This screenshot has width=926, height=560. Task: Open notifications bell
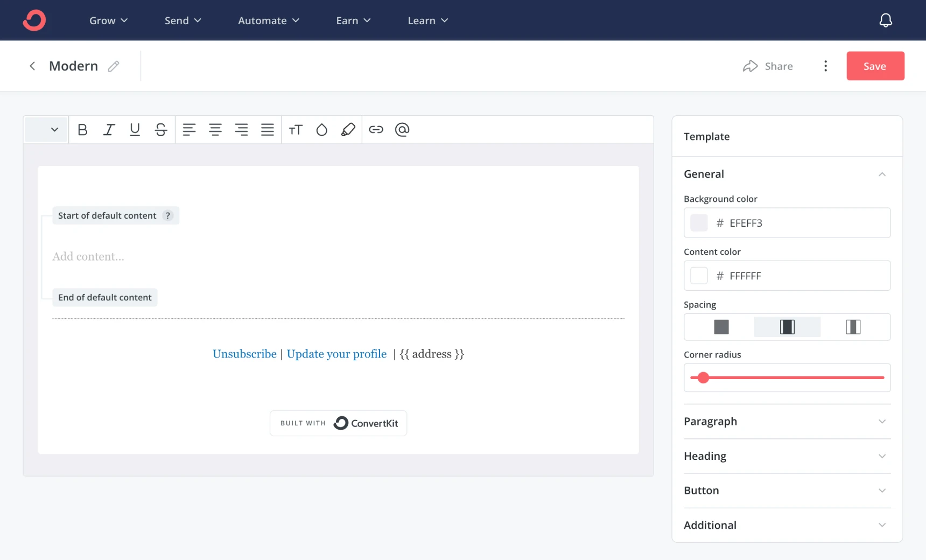pyautogui.click(x=886, y=20)
